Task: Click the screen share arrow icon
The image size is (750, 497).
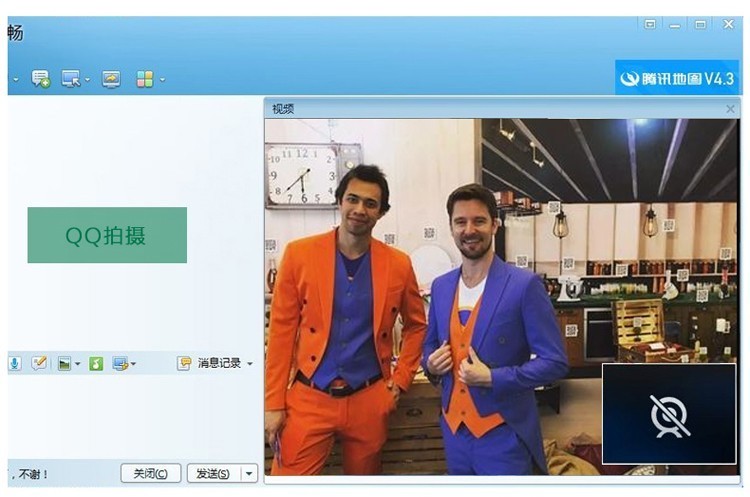Action: point(111,79)
